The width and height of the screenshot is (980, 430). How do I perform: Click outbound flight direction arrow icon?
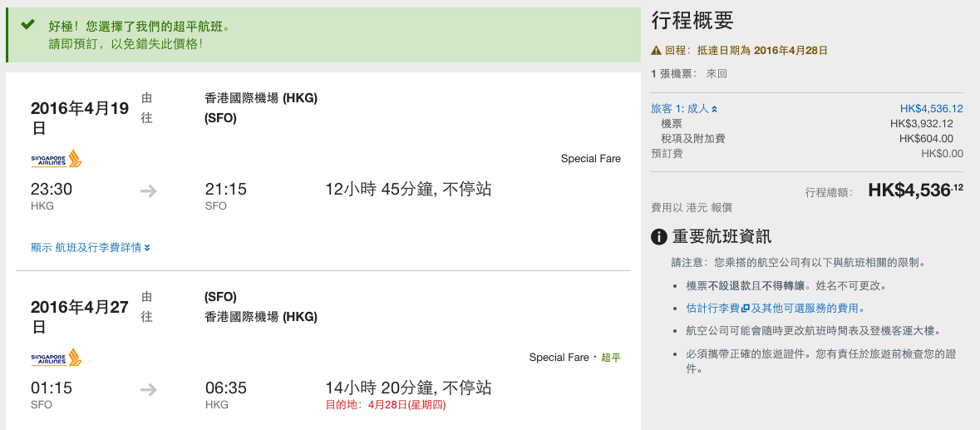pyautogui.click(x=148, y=191)
